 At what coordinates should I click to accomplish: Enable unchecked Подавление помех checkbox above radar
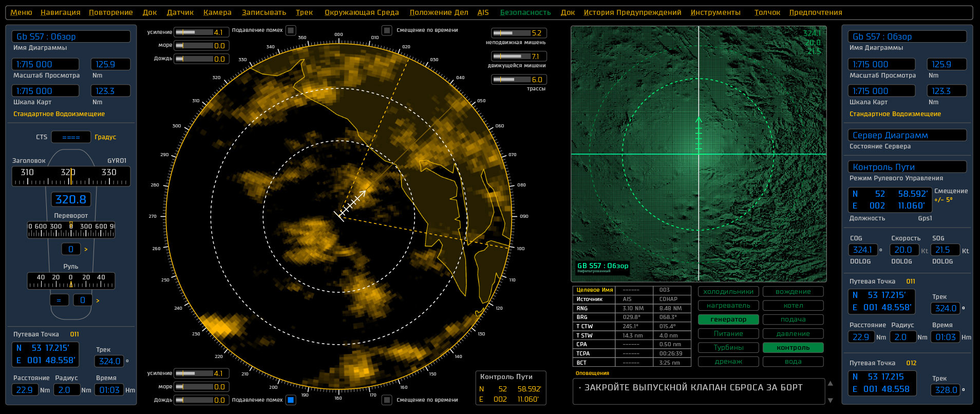pos(291,30)
